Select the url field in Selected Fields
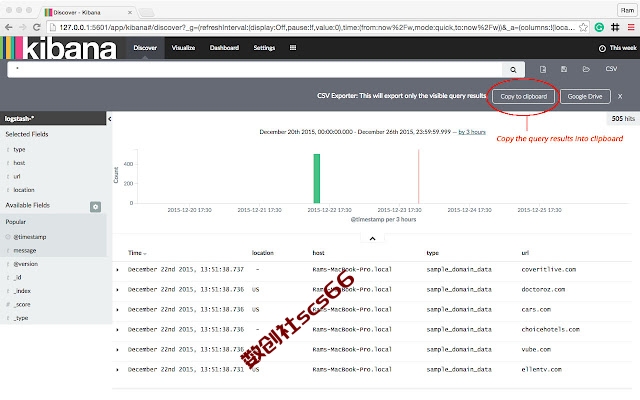This screenshot has width=640, height=400. [x=17, y=176]
